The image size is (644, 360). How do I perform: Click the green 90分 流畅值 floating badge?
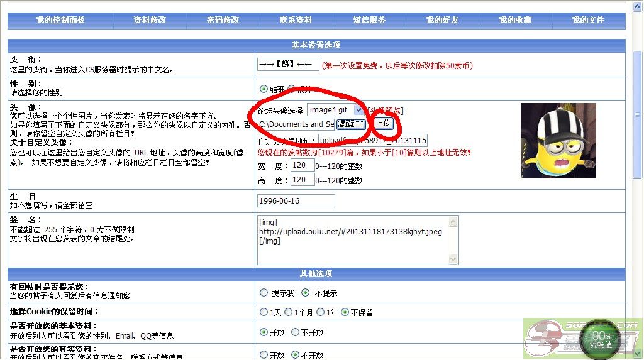tap(601, 339)
